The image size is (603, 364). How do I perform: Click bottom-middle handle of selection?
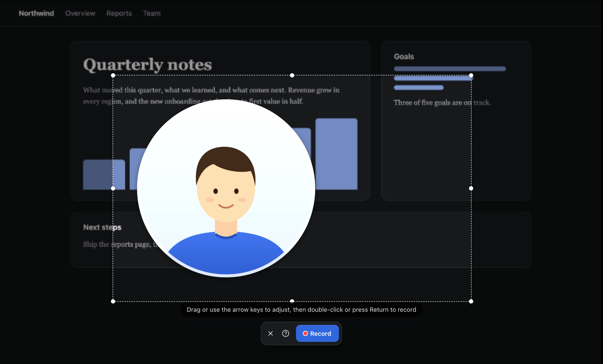292,301
